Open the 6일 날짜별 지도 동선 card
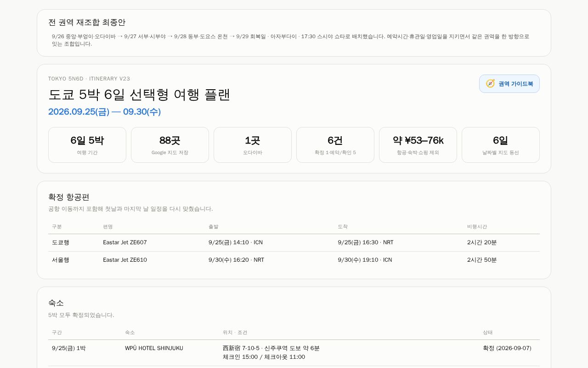The width and height of the screenshot is (588, 368). coord(501,145)
